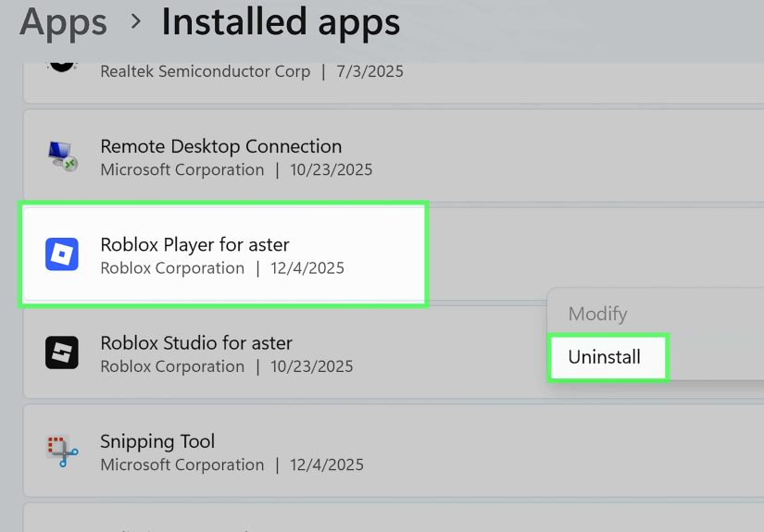Screen dimensions: 764x532
Task: Click the 12/4/2025 date for Roblox Player
Action: [307, 267]
